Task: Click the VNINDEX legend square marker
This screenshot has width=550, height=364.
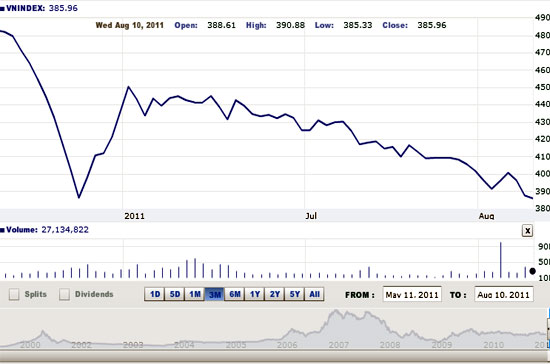Action: (x=2, y=8)
